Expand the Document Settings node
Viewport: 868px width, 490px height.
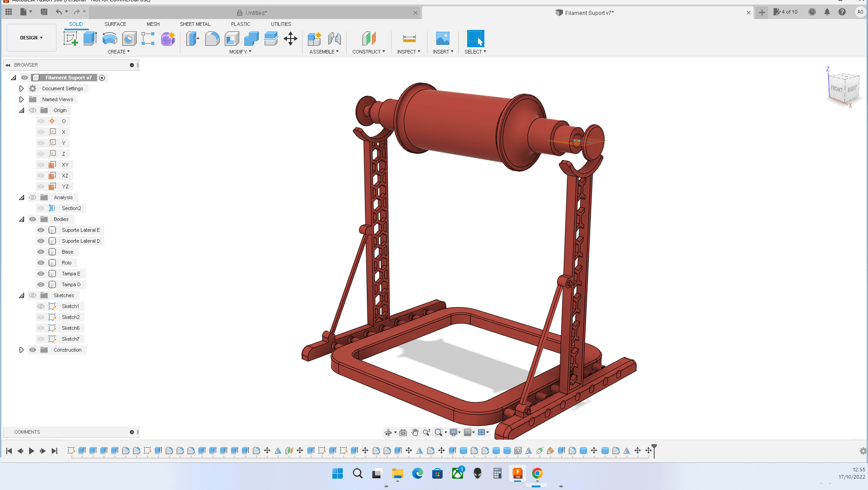coord(21,88)
